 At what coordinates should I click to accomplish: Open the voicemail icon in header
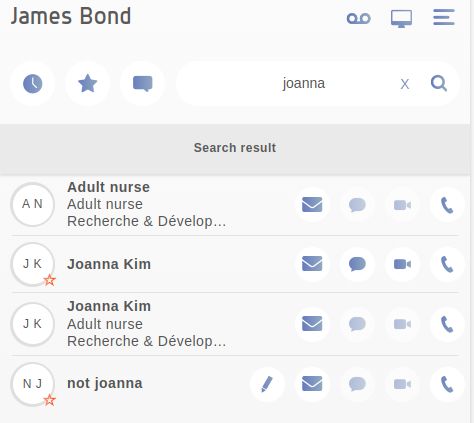[358, 18]
